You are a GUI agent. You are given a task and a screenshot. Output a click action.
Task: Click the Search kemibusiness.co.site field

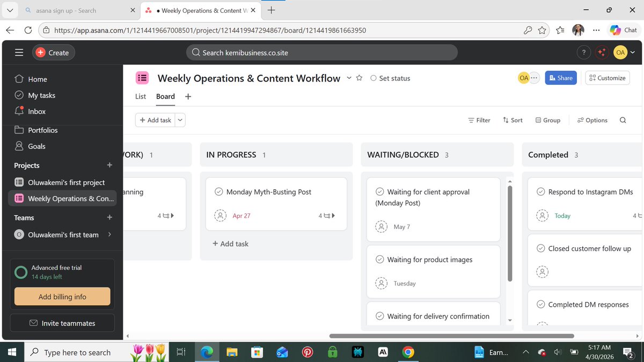[x=322, y=52]
